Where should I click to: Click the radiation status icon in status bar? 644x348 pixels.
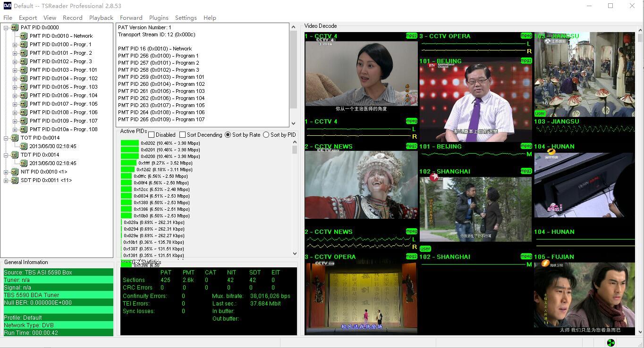click(610, 343)
